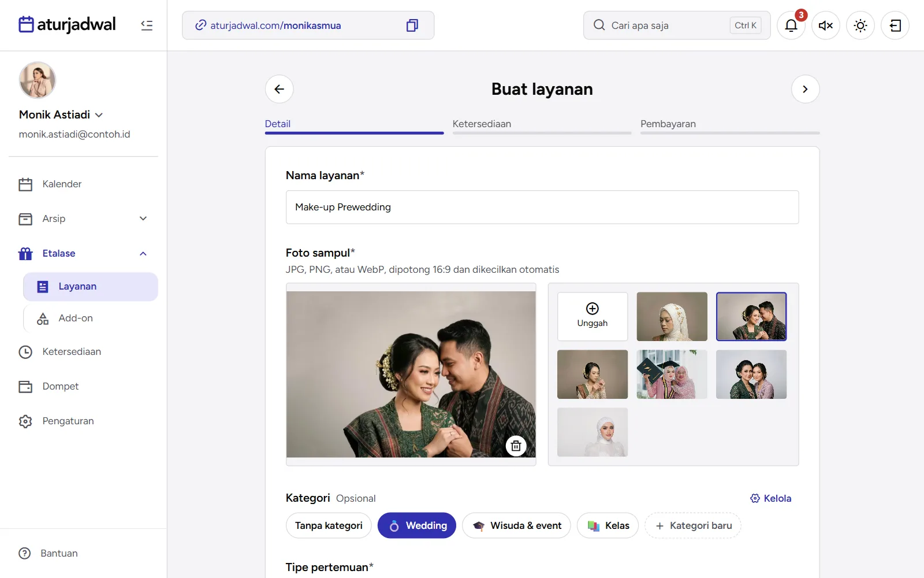Toggle the muted sound icon

(x=826, y=25)
